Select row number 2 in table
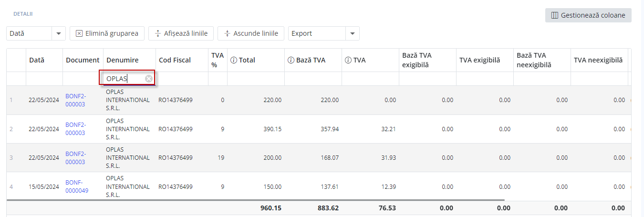644x217 pixels. pyautogui.click(x=11, y=129)
